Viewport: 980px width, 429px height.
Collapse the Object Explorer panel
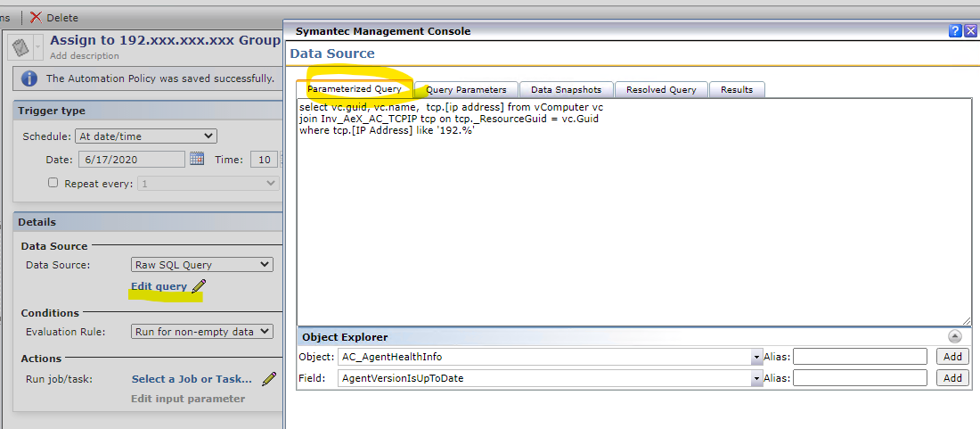point(954,336)
